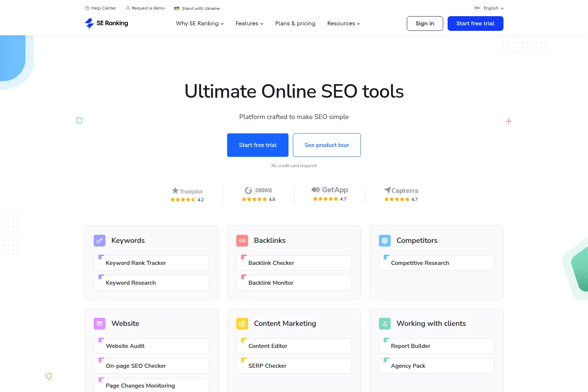Select the G2 Crowd logo
Viewport: 588px width, 392px height.
tap(258, 190)
